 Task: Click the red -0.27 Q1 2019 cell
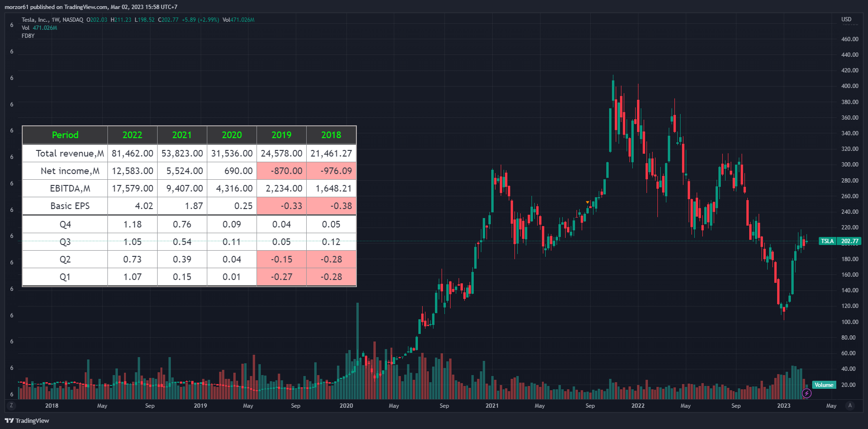(x=282, y=277)
